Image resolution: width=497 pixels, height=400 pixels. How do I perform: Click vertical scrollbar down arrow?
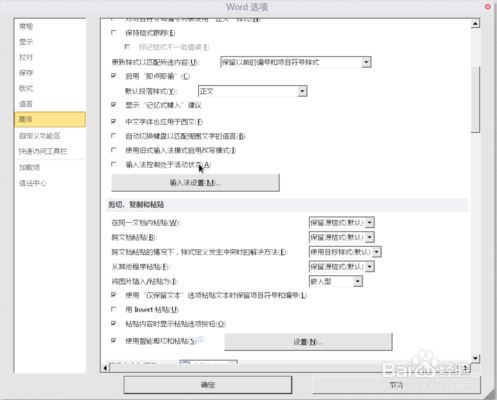(475, 359)
